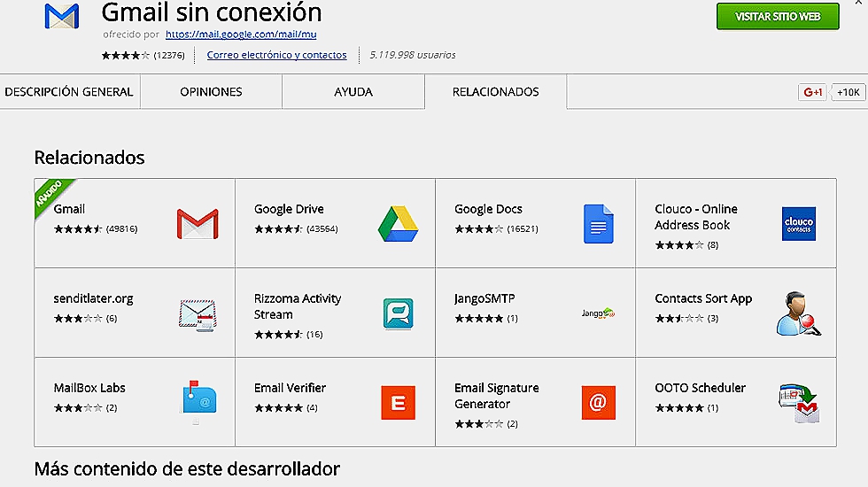Viewport: 868px width, 487px height.
Task: Click the Email Signature Generator @ icon
Action: click(599, 402)
